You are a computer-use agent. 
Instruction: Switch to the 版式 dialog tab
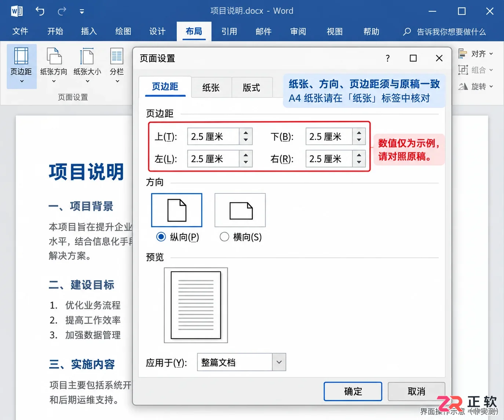(251, 87)
